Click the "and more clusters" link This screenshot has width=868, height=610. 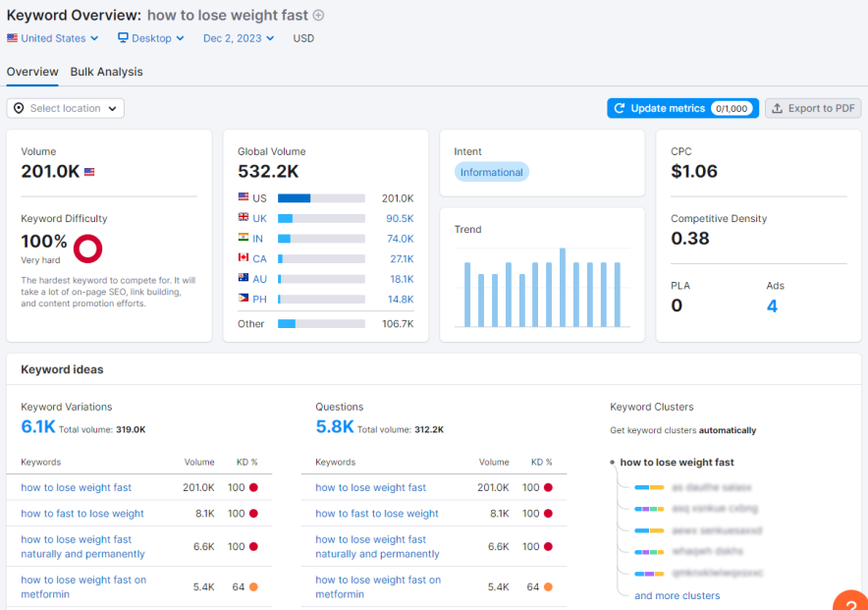point(678,595)
